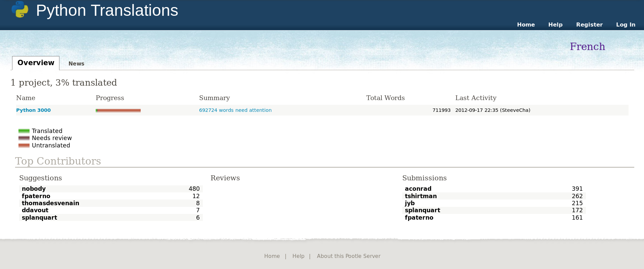Select contributor 'tshirtman'
The image size is (644, 269).
[421, 196]
